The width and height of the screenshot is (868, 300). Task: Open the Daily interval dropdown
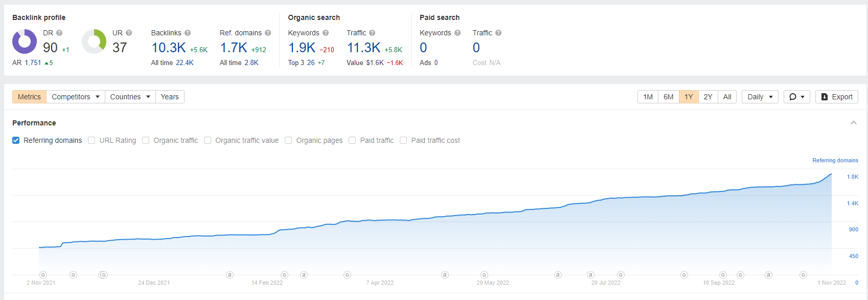(x=760, y=97)
